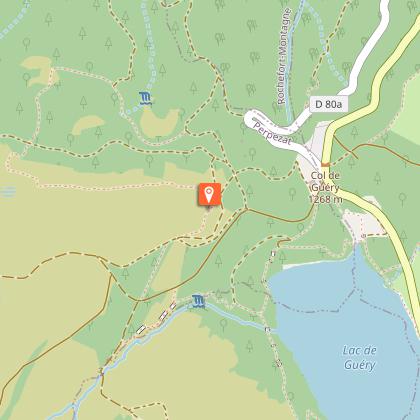Click the vertical Rochefort-Montagne label
This screenshot has height=420, width=420.
click(x=283, y=56)
